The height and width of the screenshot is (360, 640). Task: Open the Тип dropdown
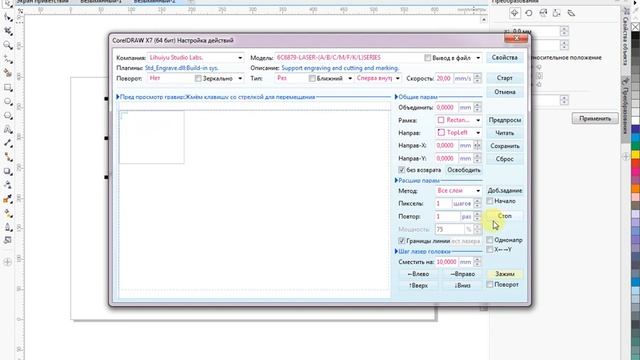(350, 78)
